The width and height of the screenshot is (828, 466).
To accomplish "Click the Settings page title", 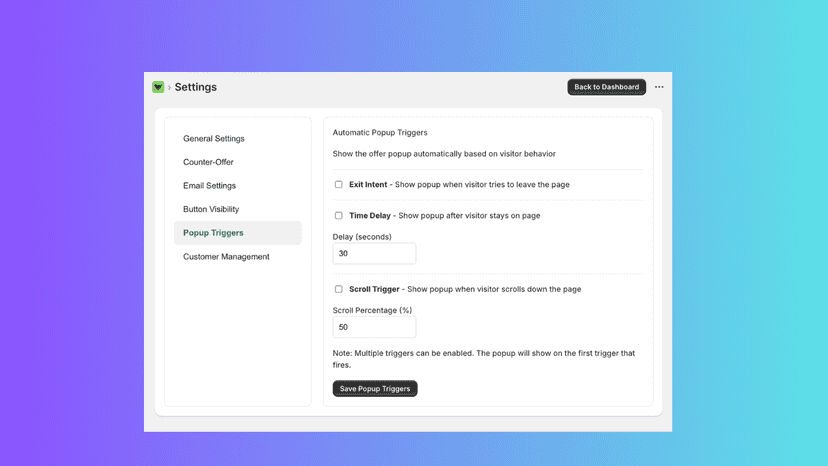I will pyautogui.click(x=195, y=87).
